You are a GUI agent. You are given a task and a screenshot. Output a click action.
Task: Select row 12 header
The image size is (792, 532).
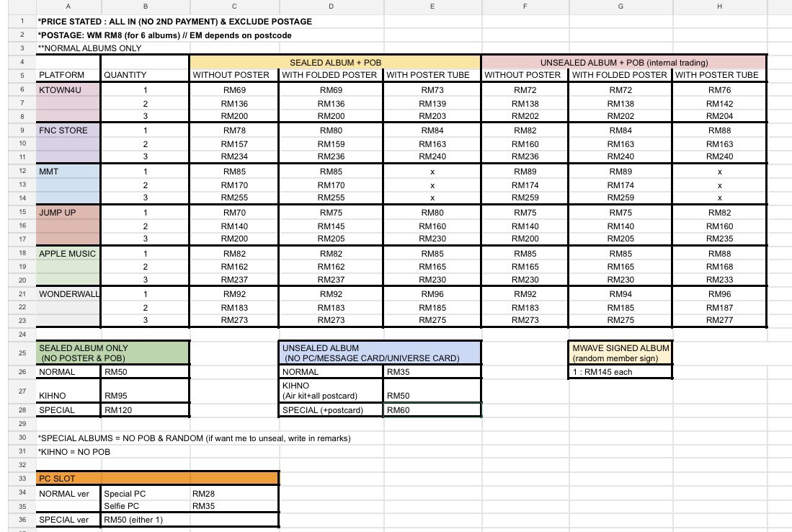click(x=22, y=171)
